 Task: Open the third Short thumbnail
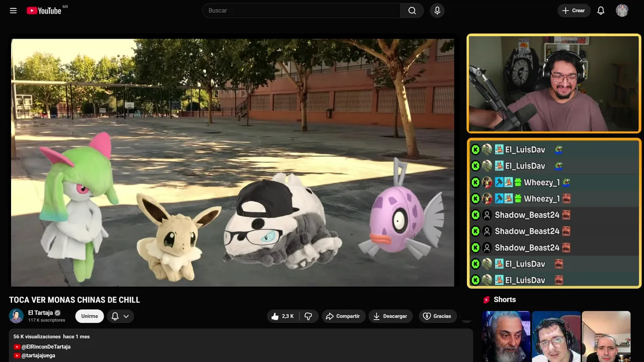click(x=606, y=336)
